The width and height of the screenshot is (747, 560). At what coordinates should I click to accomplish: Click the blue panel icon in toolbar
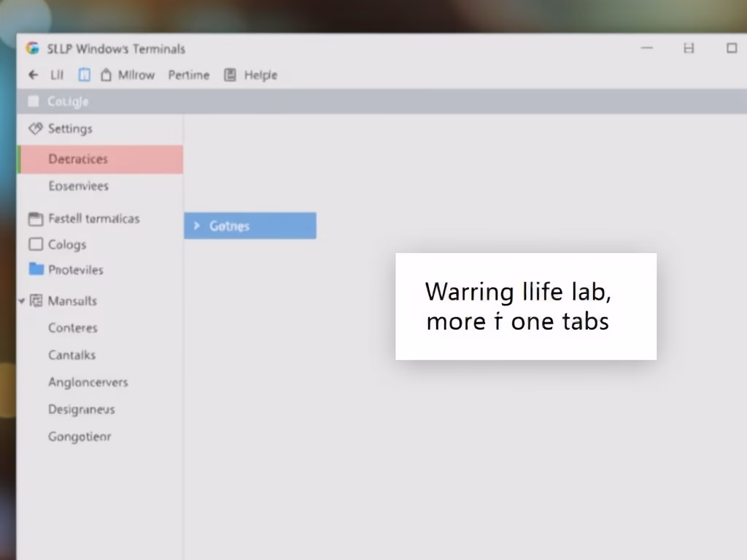pos(85,75)
